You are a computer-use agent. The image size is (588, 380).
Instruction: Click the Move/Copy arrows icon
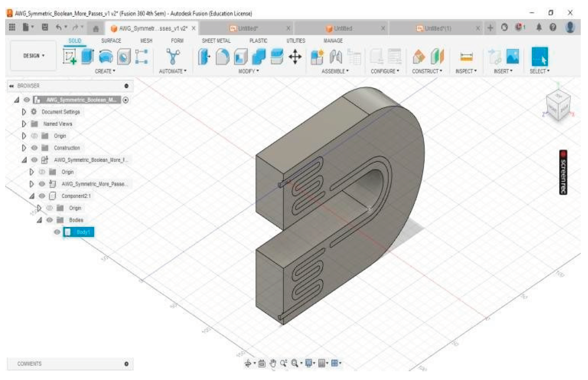(x=295, y=57)
